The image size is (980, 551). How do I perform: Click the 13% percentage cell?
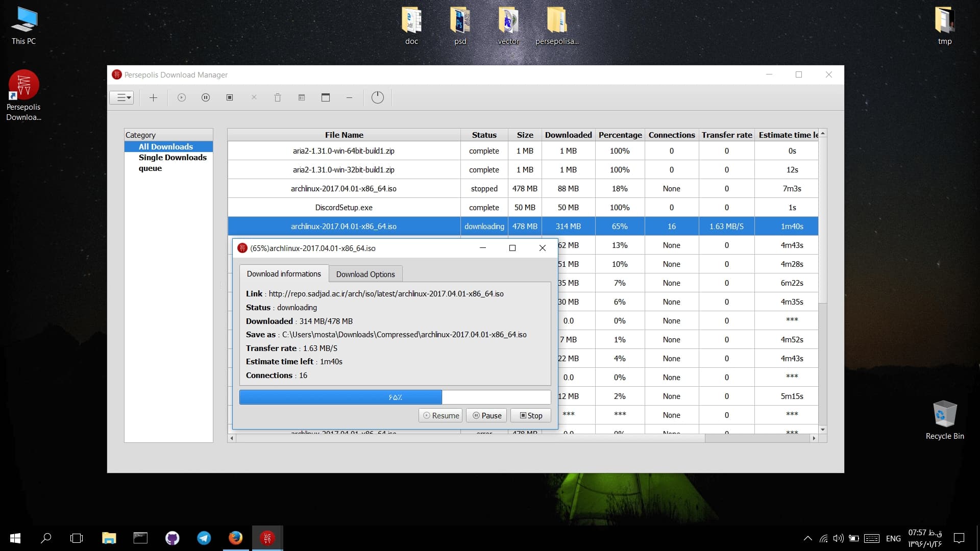[x=620, y=245]
